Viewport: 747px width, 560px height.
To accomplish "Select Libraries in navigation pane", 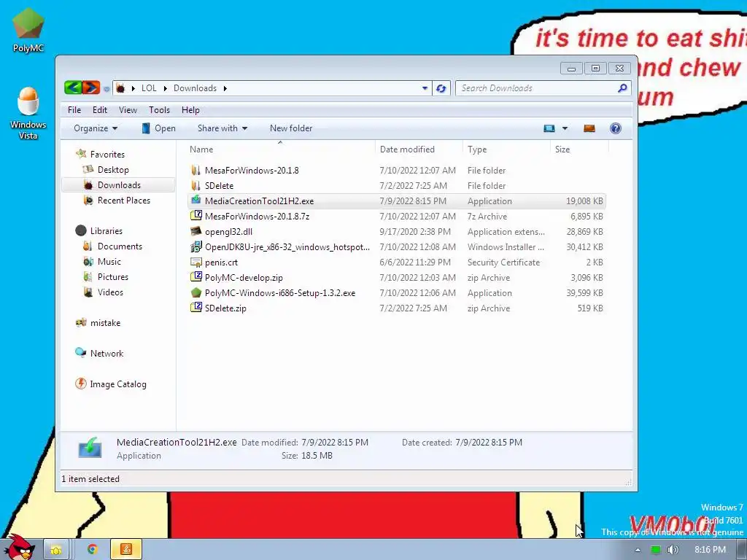I will point(99,231).
